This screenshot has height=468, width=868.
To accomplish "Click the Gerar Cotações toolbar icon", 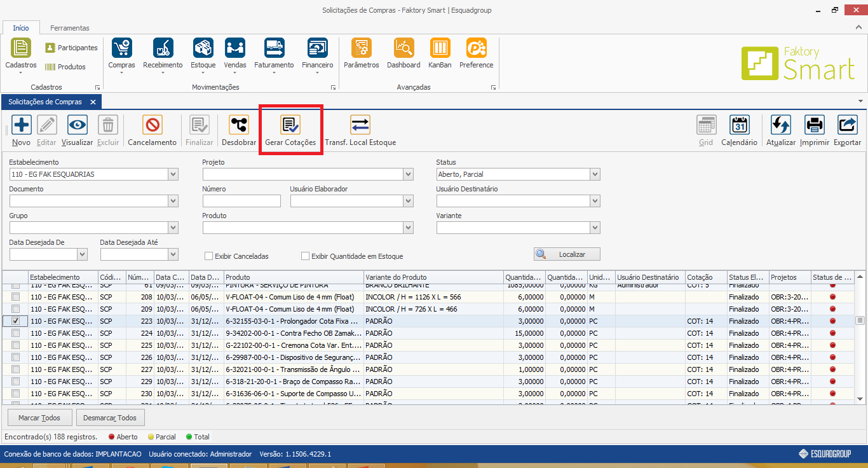I will click(x=290, y=125).
